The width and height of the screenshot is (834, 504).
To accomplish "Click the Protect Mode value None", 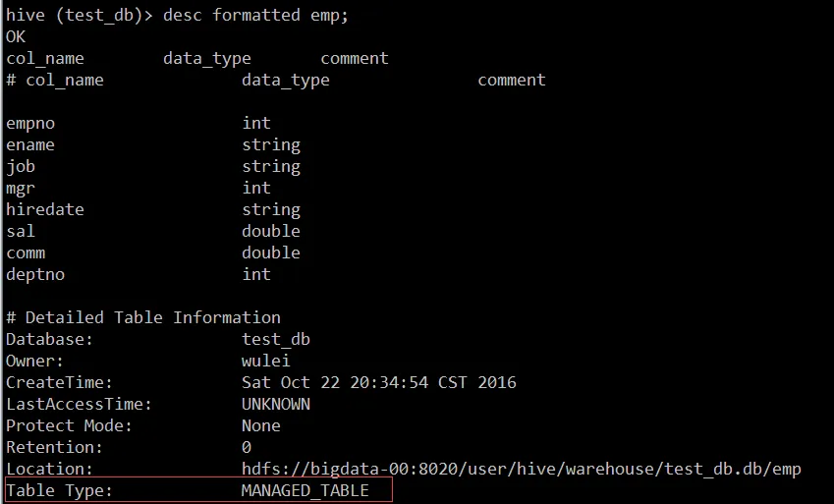I will click(x=260, y=425).
